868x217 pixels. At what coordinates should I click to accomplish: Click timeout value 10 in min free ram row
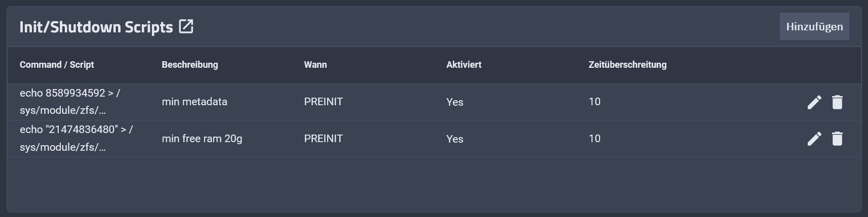tap(595, 139)
